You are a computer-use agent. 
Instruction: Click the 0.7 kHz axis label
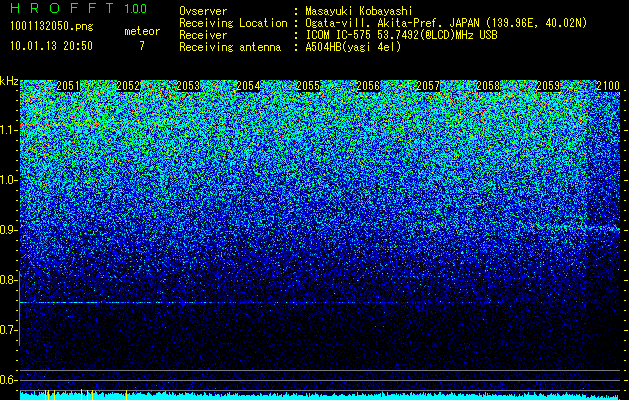tap(8, 330)
